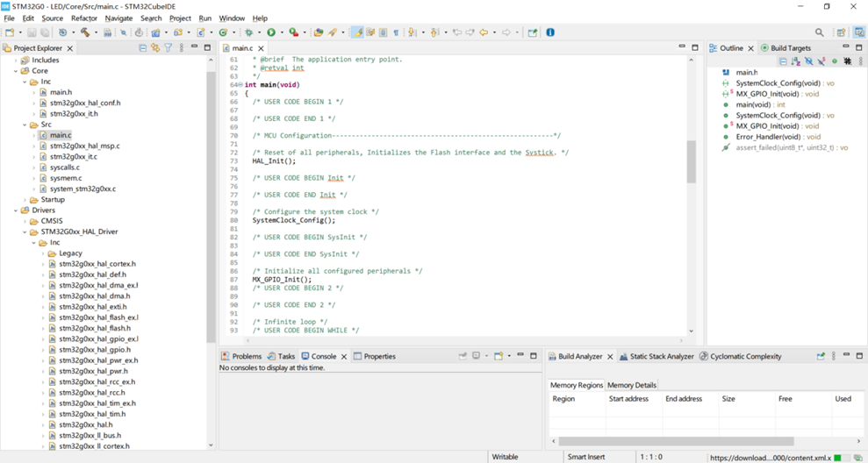Screen dimensions: 868x463
Task: Collapse all in Project Explorer
Action: (142, 48)
